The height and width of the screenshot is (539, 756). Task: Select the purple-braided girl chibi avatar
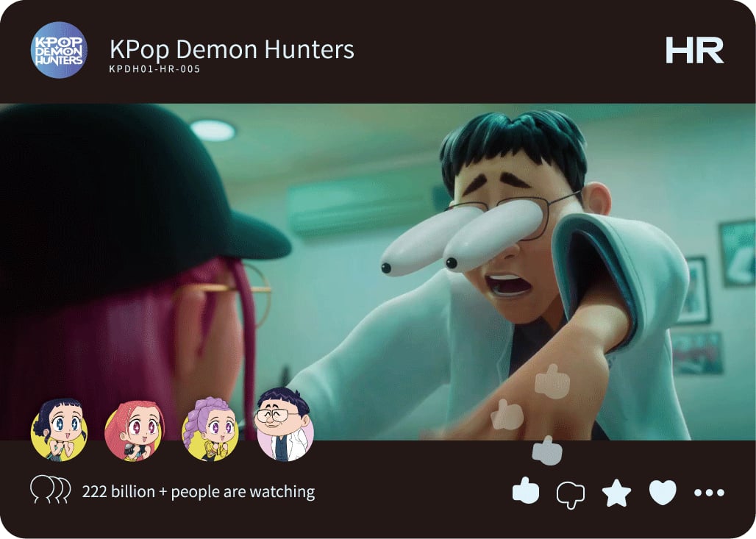(x=210, y=429)
